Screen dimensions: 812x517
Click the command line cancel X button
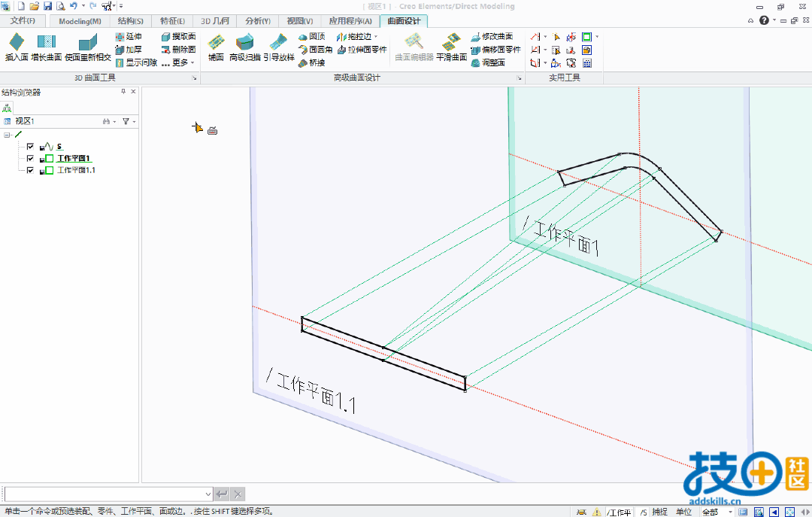point(237,494)
